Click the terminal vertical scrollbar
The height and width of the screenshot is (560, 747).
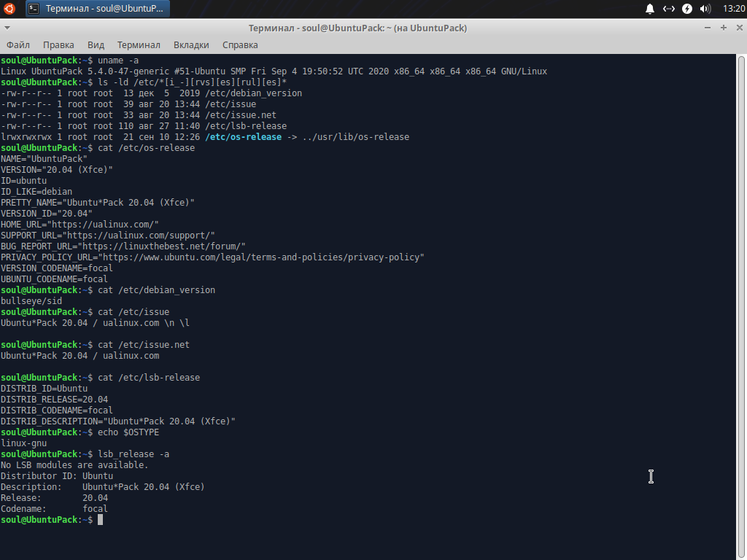(x=741, y=307)
